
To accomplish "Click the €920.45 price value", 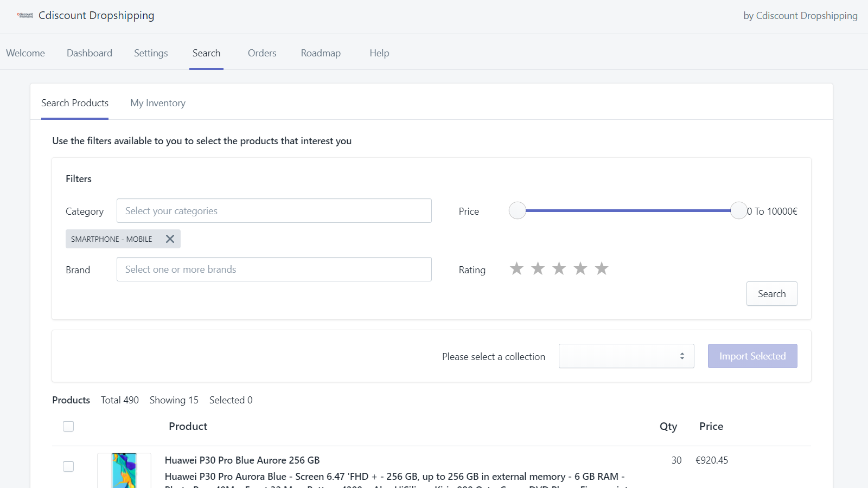I will point(712,460).
